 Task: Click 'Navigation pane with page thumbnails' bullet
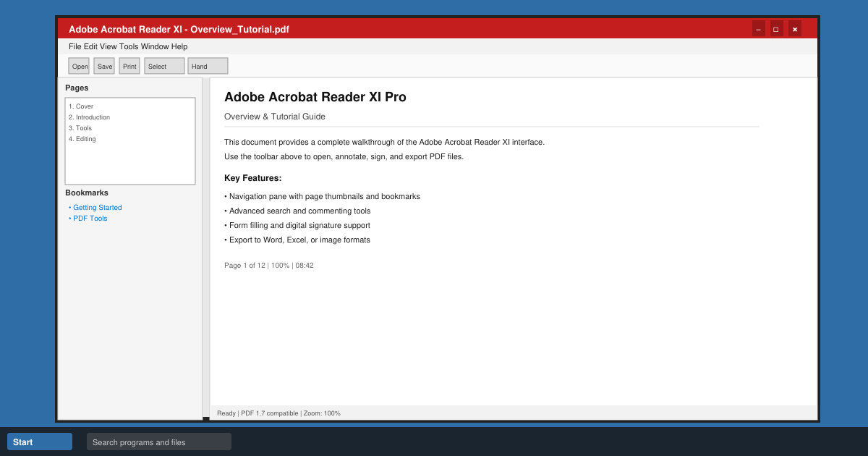point(323,196)
